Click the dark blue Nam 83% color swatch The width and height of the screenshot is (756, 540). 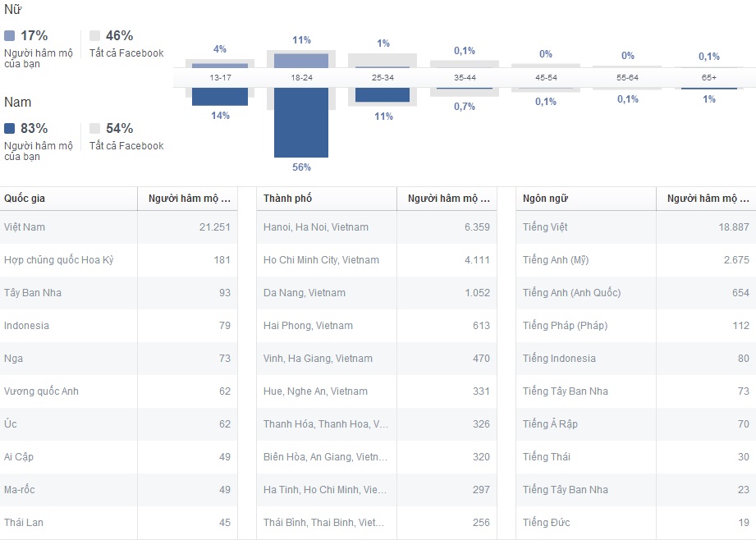click(10, 129)
